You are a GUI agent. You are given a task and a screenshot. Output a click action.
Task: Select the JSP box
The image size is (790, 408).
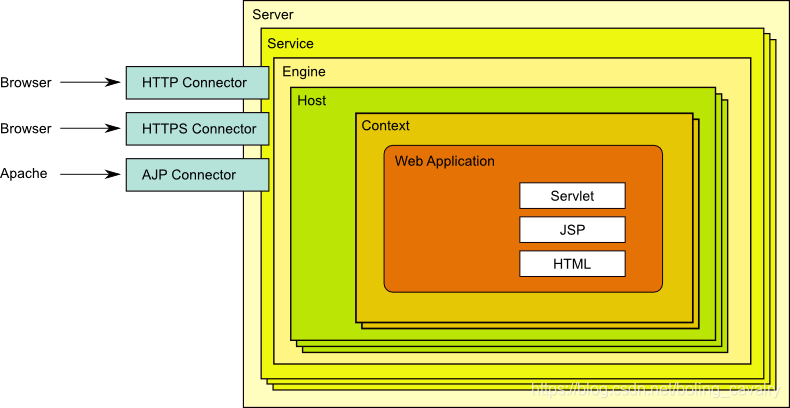[x=572, y=230]
